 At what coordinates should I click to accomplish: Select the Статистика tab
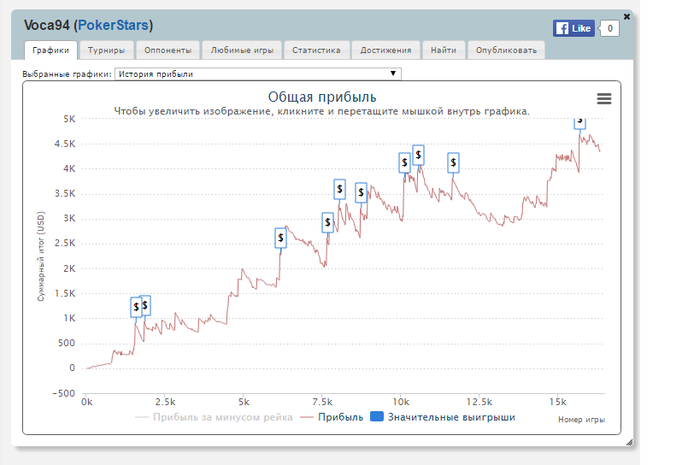click(x=317, y=50)
